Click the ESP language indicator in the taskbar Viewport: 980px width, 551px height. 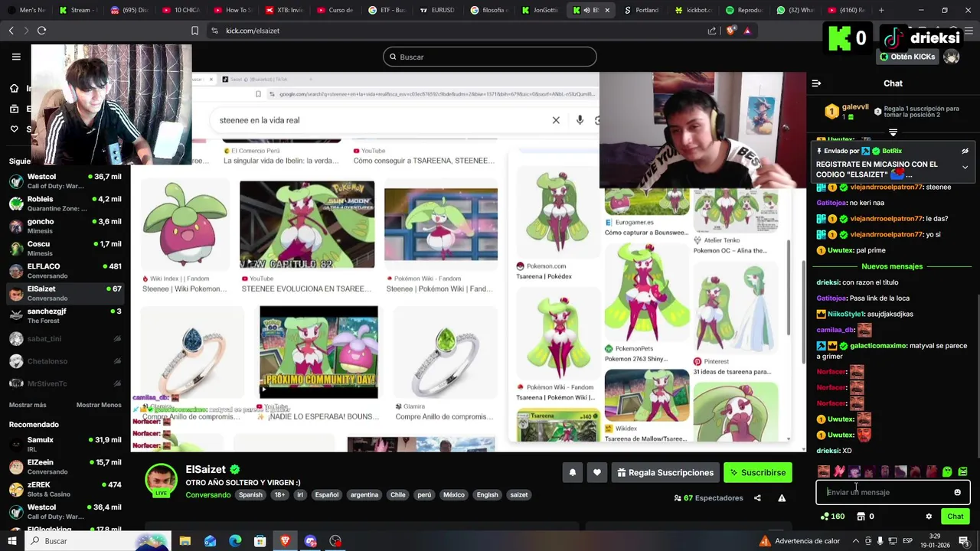(x=907, y=541)
